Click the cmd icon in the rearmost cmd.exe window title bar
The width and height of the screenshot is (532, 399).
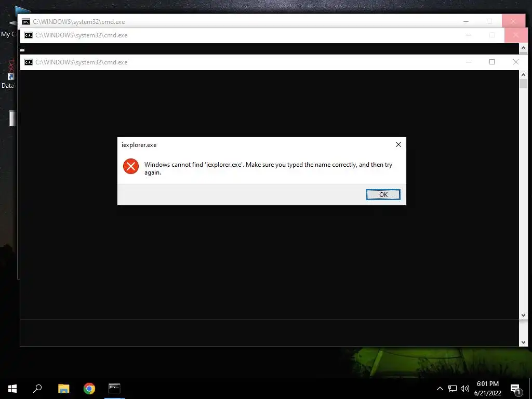(26, 22)
